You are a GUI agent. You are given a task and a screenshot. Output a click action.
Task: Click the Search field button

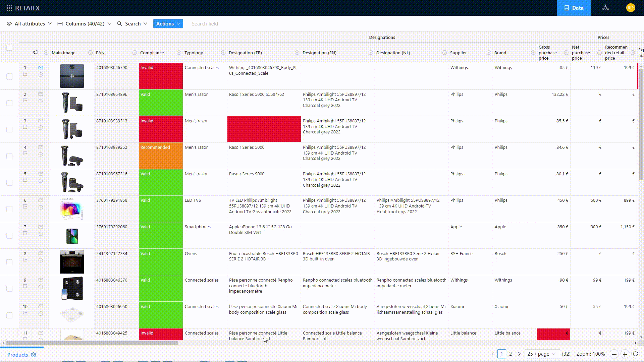204,23
